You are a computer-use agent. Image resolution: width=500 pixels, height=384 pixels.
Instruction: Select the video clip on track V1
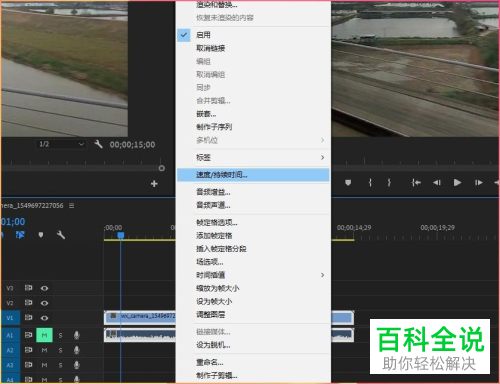(x=140, y=318)
